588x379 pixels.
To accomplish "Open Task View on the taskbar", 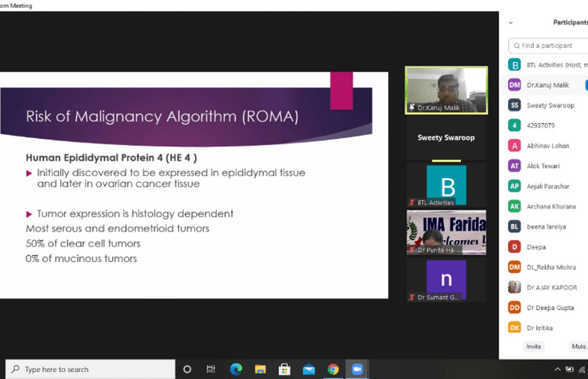I will point(211,369).
